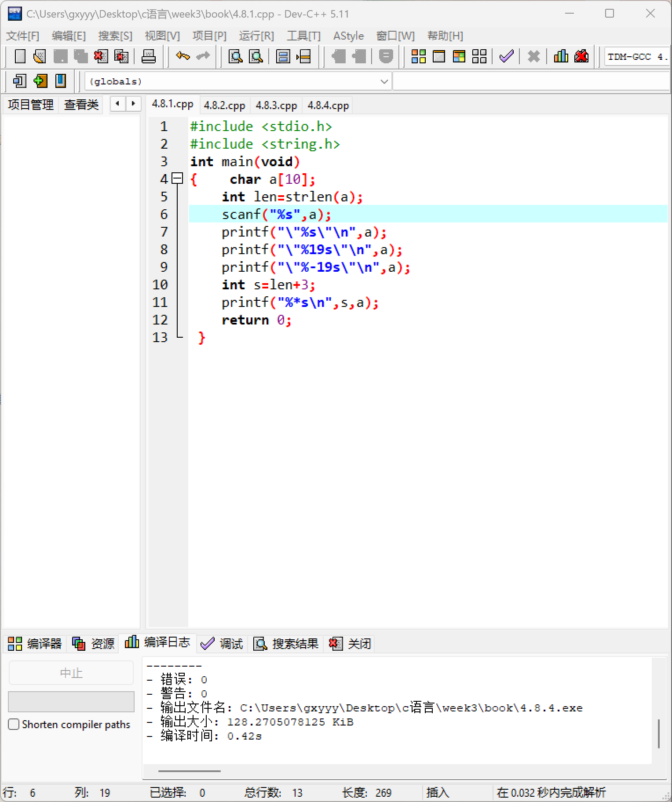
Task: Open the TDM-GCC compiler set dropdown
Action: [x=637, y=57]
